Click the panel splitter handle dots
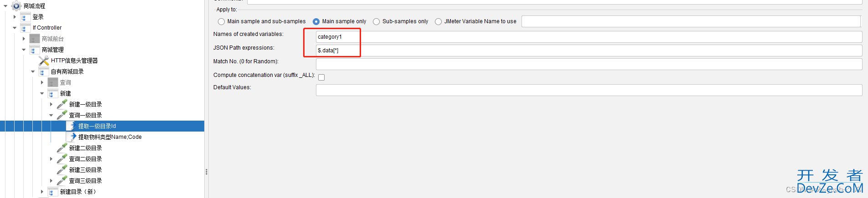Screen dimensions: 868x198 click(x=207, y=172)
